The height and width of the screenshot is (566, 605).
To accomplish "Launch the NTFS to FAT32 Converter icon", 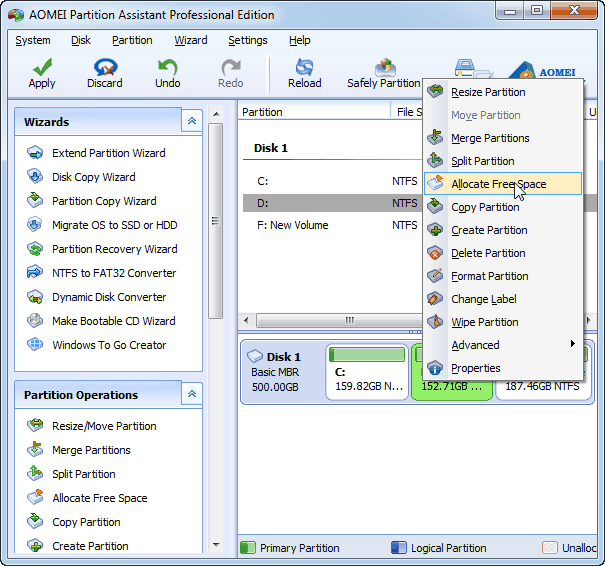I will click(x=35, y=273).
